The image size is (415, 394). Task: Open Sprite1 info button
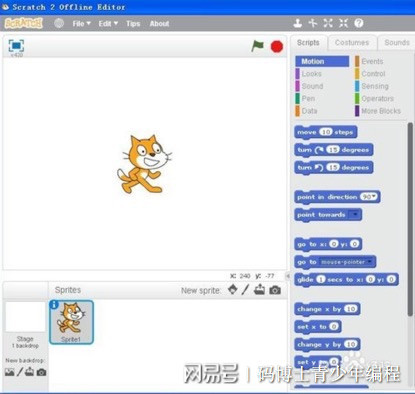point(54,304)
